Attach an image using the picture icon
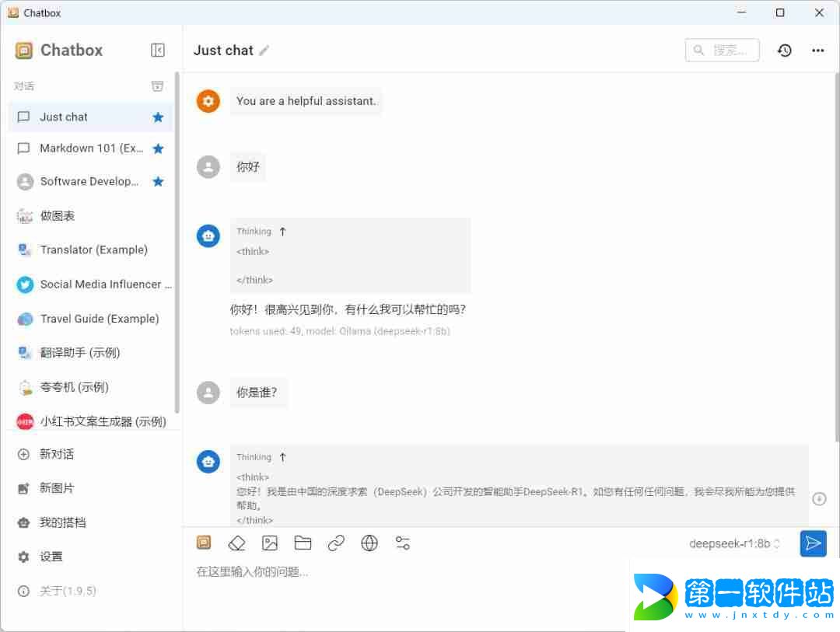The image size is (840, 632). pos(269,543)
